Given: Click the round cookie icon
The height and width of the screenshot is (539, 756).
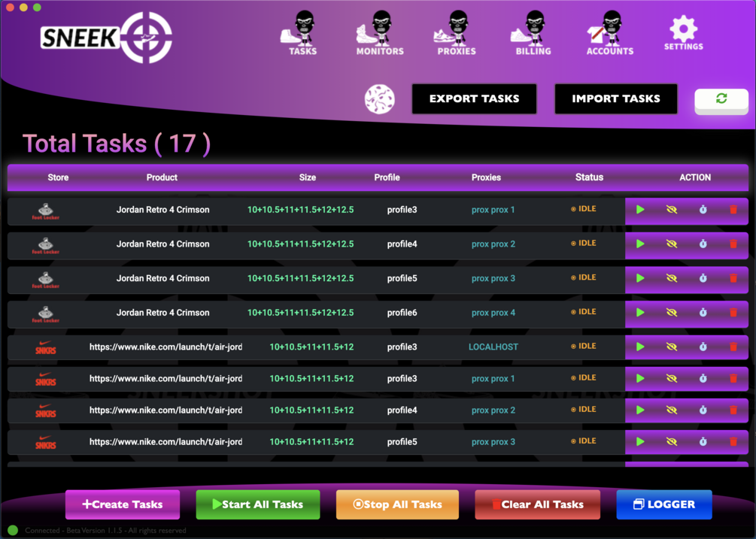Looking at the screenshot, I should (x=379, y=99).
